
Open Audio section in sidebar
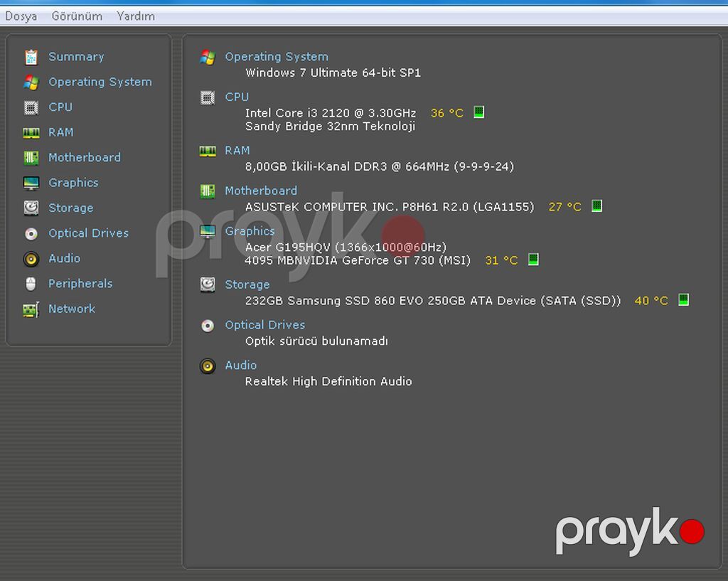tap(64, 258)
